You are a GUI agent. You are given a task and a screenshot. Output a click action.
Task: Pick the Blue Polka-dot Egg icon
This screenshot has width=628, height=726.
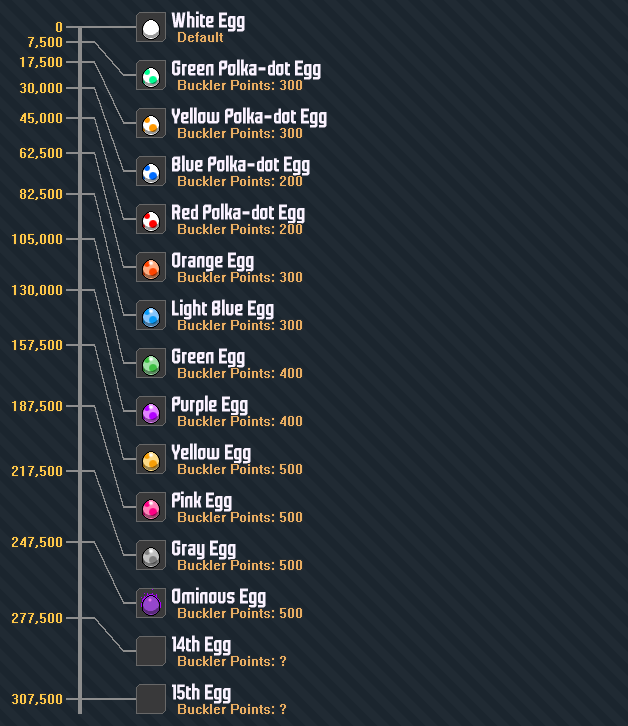[x=151, y=172]
